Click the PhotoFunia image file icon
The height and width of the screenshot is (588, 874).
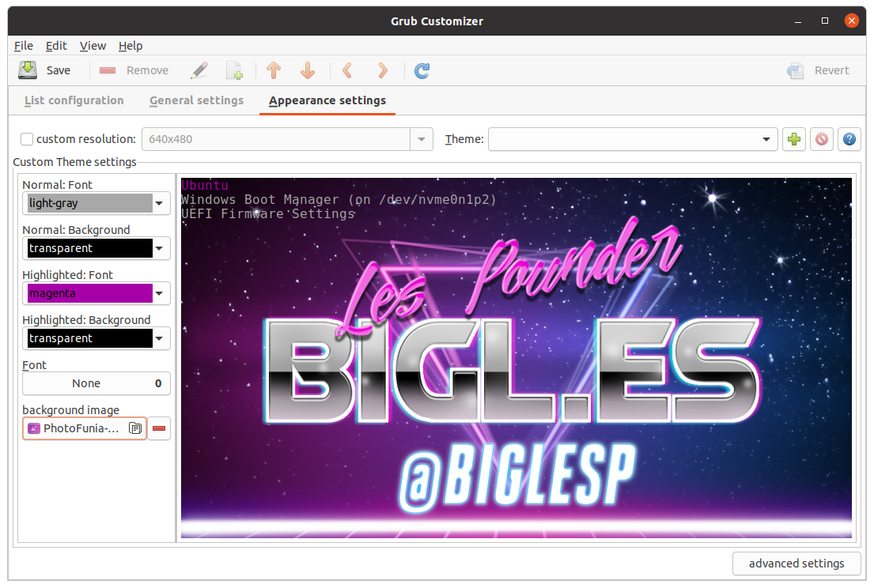tap(34, 428)
